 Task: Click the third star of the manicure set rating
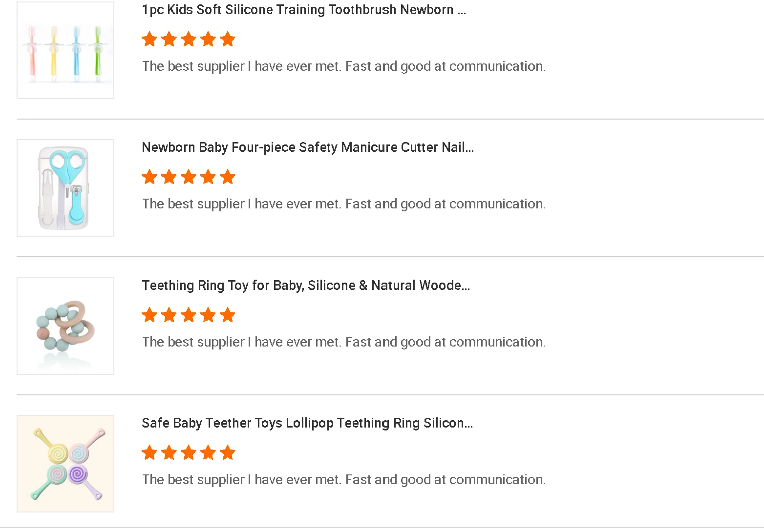click(x=189, y=177)
